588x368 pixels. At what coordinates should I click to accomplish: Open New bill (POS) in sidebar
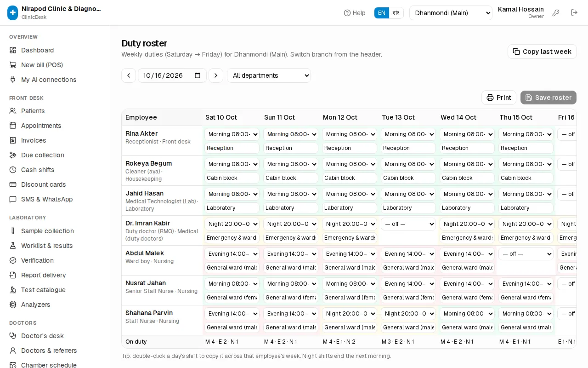(55, 65)
